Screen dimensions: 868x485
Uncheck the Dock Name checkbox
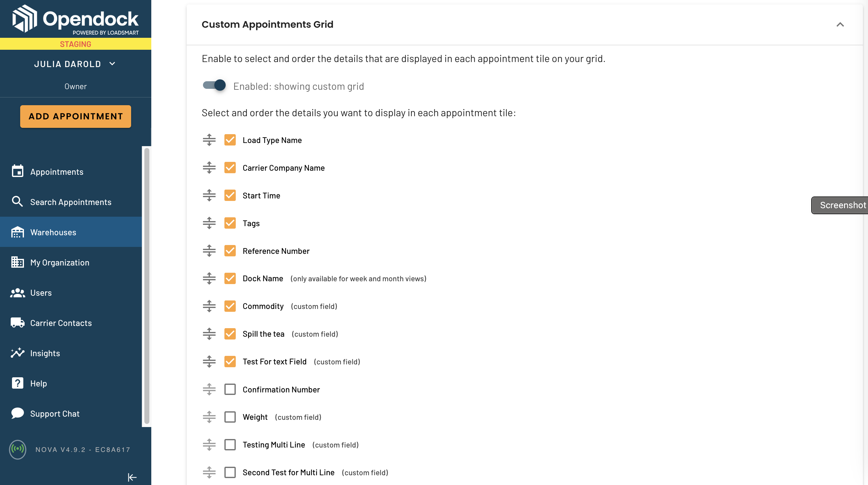[x=230, y=278]
